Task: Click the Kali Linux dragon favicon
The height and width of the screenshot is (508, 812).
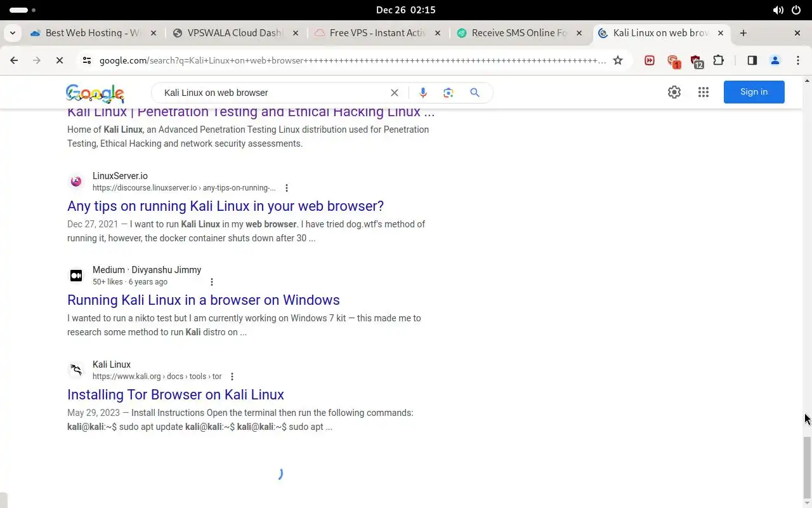Action: point(76,370)
